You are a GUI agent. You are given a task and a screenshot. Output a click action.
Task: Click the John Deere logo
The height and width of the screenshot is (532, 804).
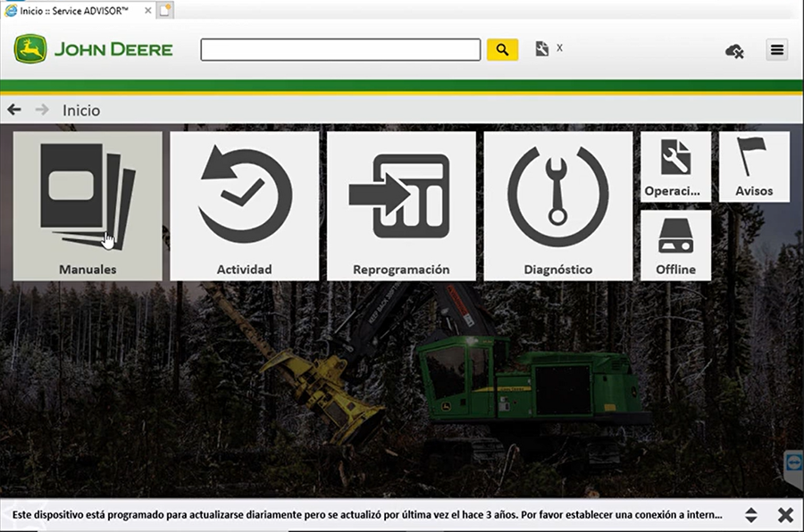pos(93,49)
